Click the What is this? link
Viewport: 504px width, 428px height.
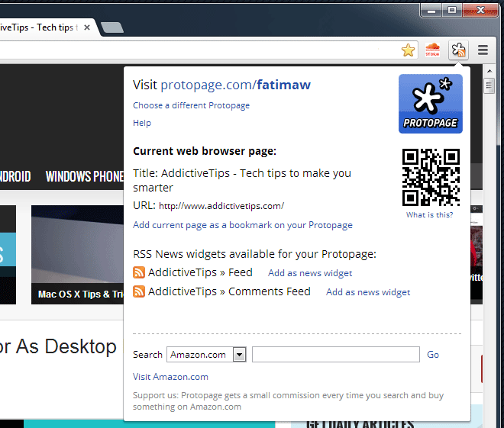429,215
